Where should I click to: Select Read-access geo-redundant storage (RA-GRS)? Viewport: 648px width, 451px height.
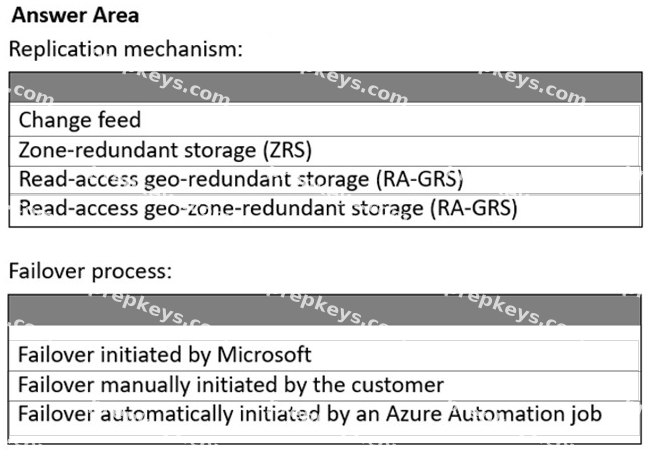pyautogui.click(x=326, y=180)
